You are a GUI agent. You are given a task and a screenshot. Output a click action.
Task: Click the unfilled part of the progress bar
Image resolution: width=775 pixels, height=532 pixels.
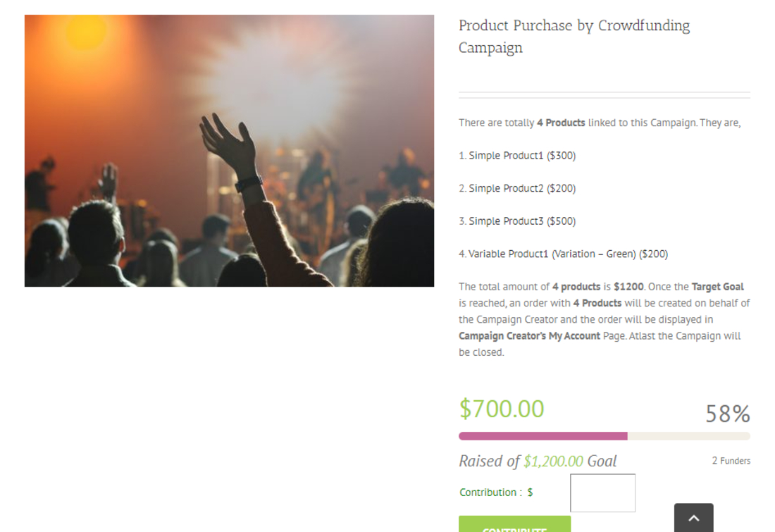pos(688,436)
